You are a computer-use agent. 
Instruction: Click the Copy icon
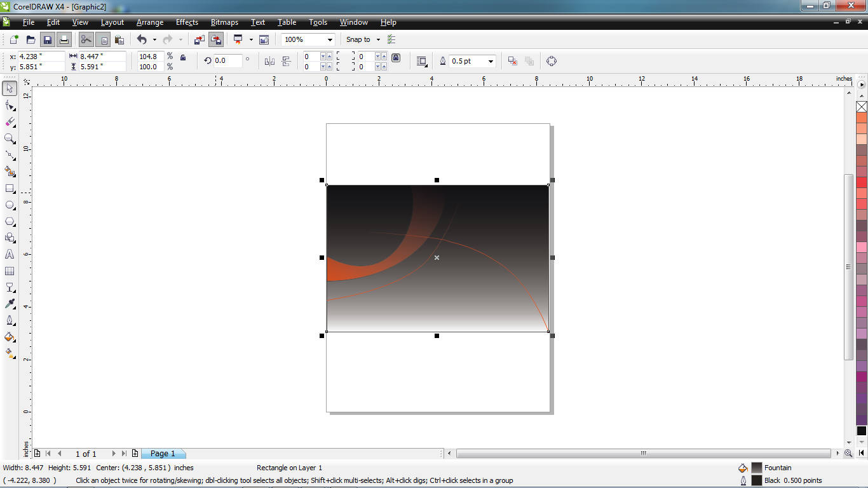tap(103, 39)
